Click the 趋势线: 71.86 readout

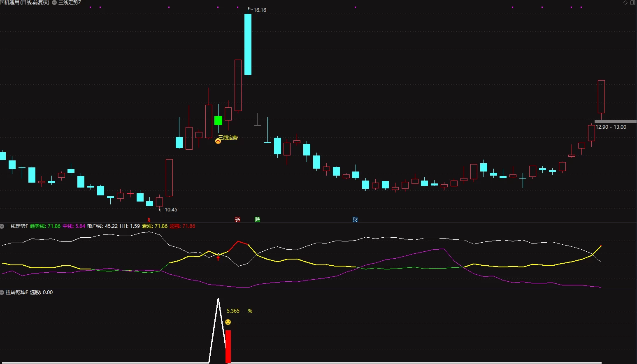[45, 226]
